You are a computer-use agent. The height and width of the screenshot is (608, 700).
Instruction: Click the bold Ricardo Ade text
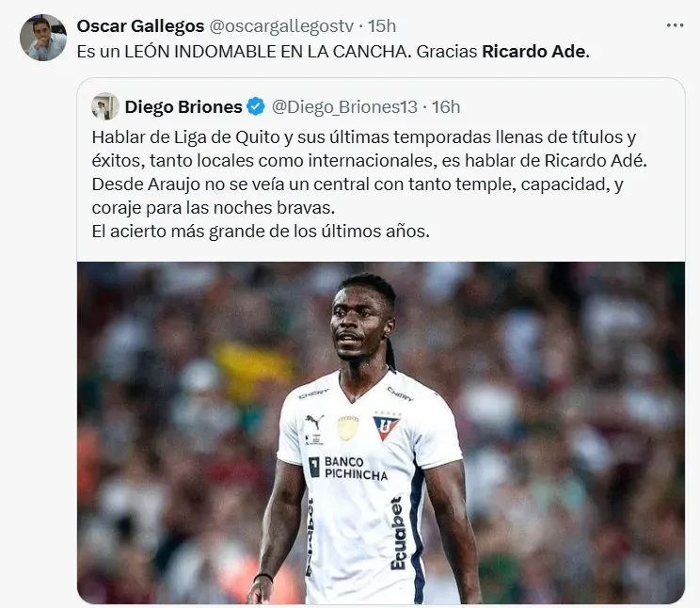tap(533, 52)
